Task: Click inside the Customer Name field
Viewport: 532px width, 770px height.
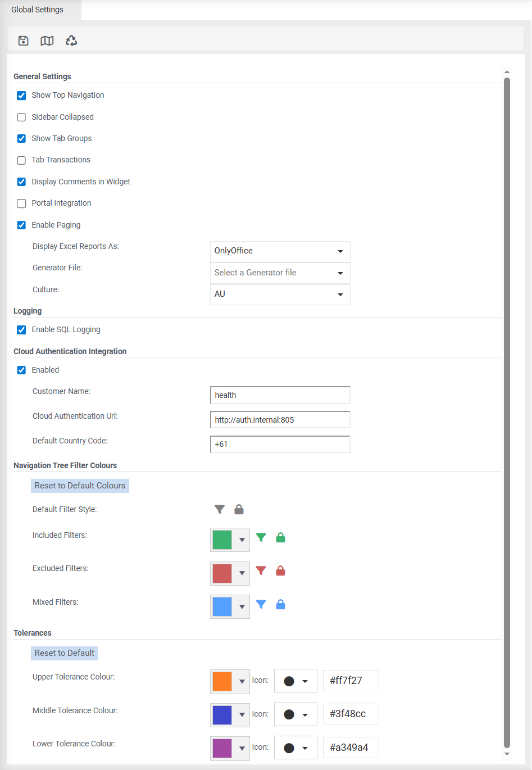Action: (x=280, y=395)
